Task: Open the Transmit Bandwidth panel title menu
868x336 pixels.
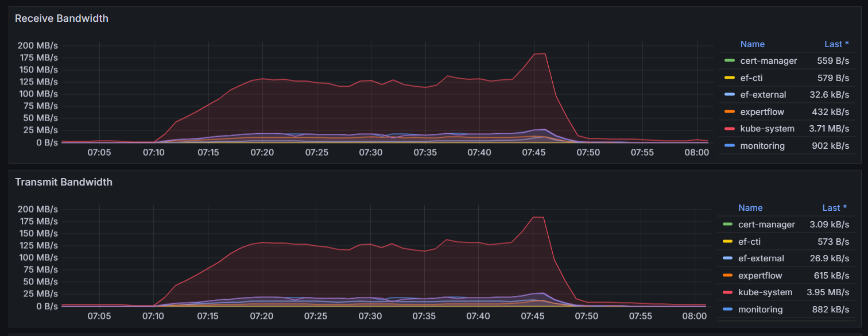Action: pyautogui.click(x=63, y=182)
